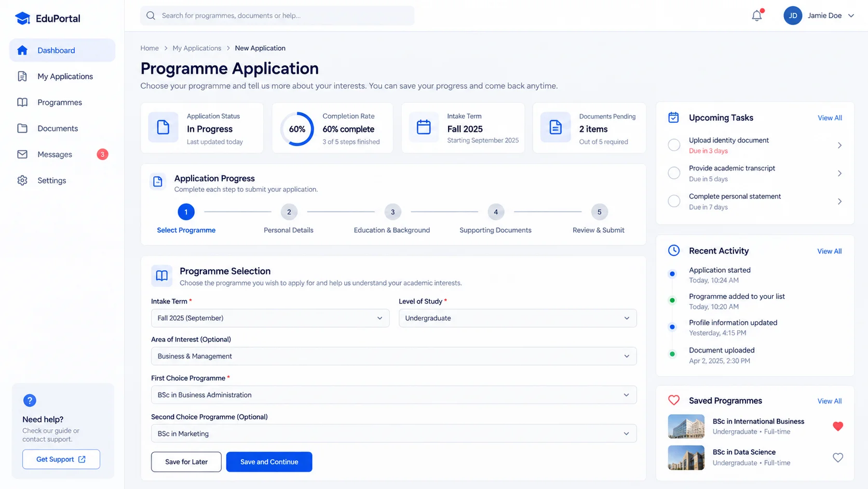Jump to step 3 Education & Background
This screenshot has height=489, width=868.
click(392, 212)
